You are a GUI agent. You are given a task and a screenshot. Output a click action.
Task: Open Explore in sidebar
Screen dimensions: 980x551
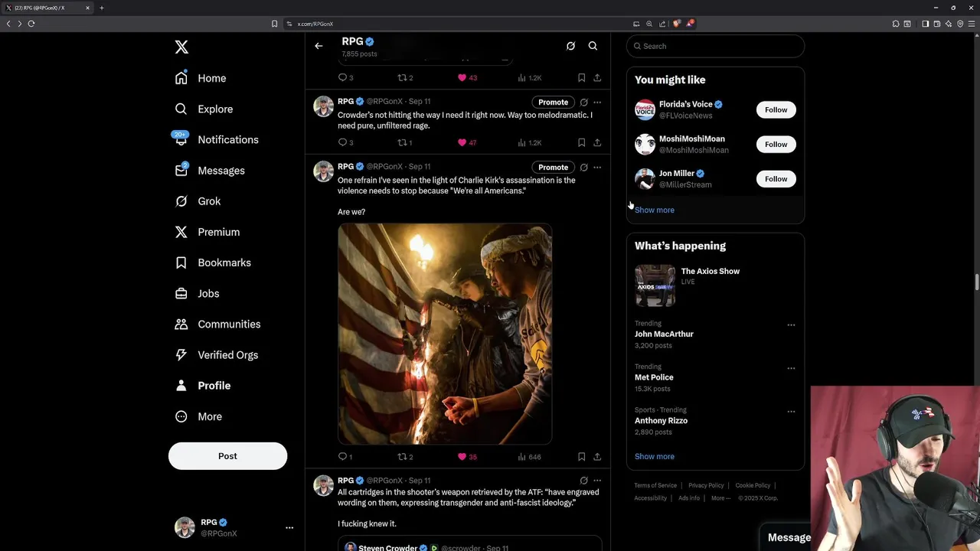point(204,109)
